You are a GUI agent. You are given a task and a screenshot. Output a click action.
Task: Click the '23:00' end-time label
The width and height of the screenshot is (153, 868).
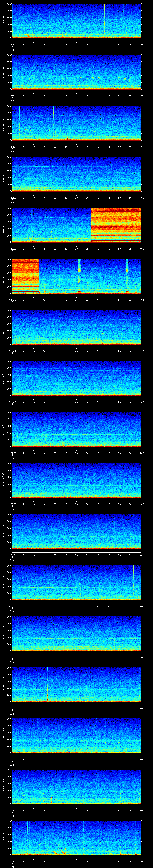click(141, 453)
